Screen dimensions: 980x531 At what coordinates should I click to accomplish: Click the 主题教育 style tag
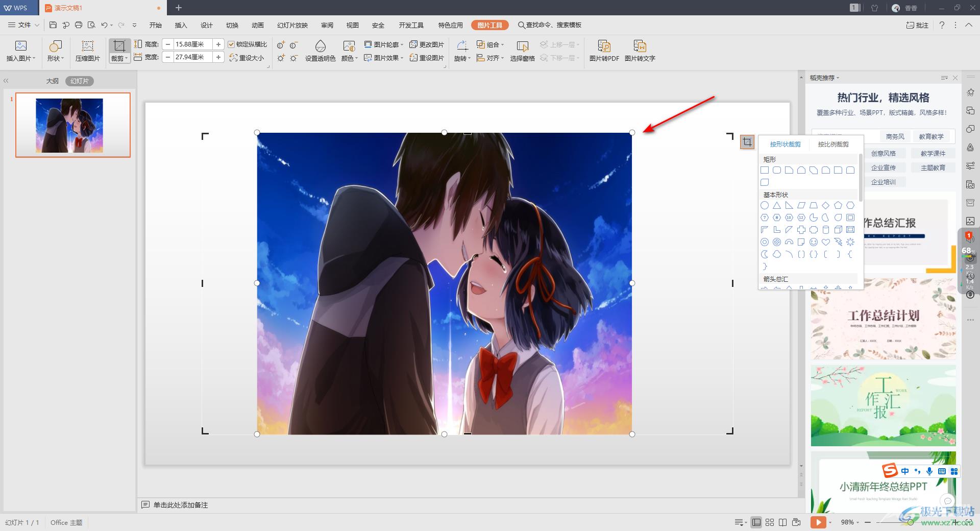point(933,167)
